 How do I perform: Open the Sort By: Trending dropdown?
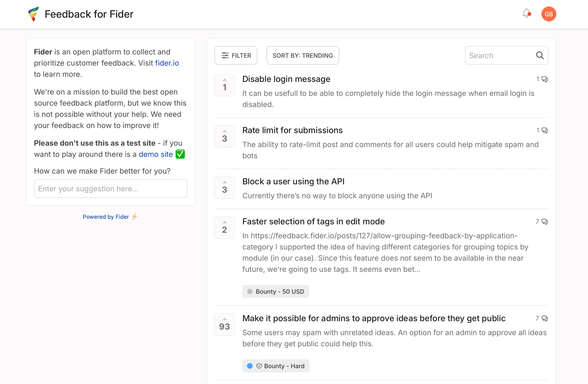pos(303,55)
